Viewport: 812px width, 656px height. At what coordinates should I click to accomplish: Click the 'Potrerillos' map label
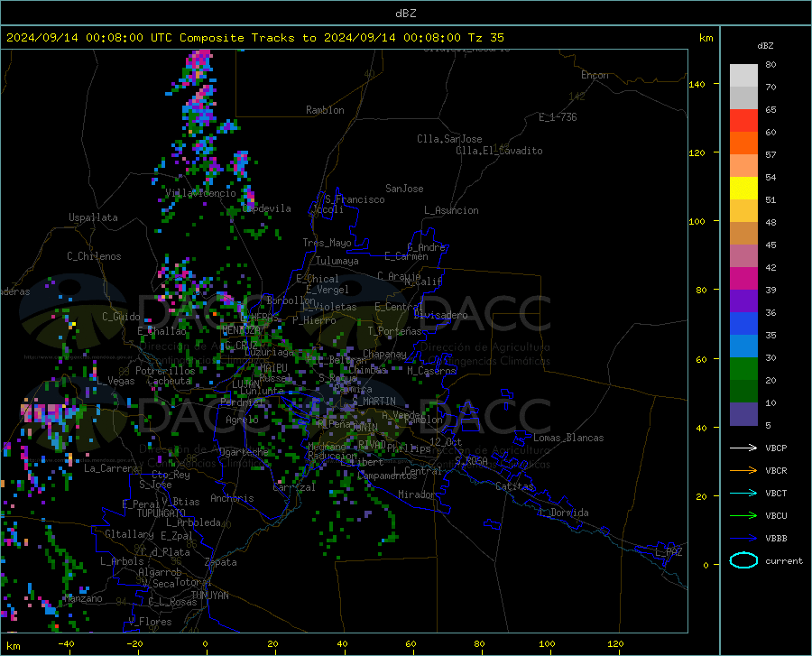point(165,371)
